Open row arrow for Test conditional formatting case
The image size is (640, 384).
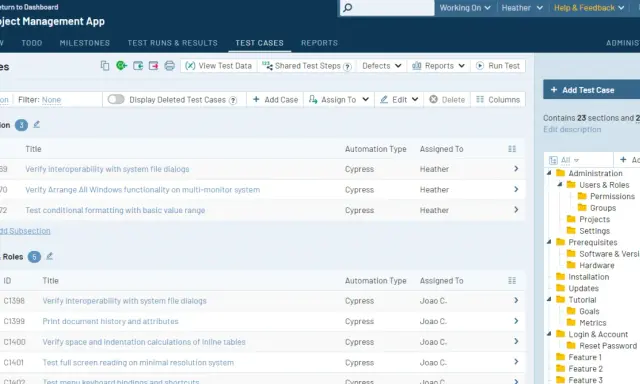pyautogui.click(x=516, y=210)
